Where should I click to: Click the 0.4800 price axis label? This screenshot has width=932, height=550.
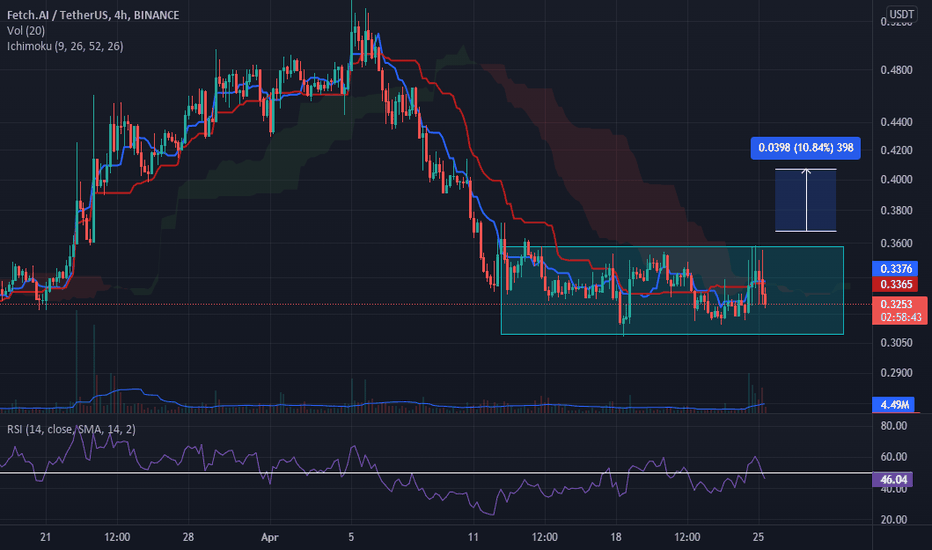coord(896,70)
